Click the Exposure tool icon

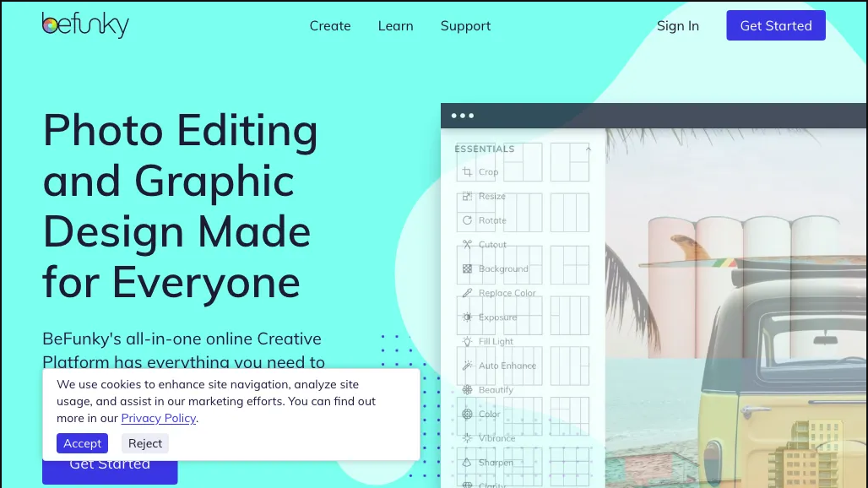coord(467,317)
